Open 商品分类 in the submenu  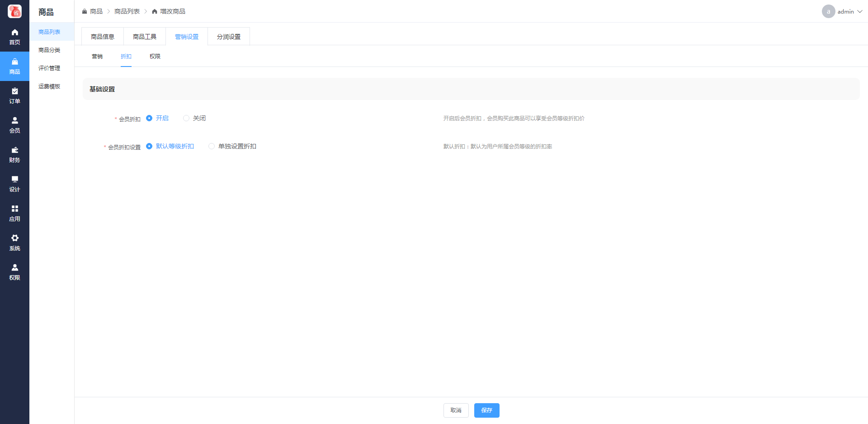(x=49, y=50)
